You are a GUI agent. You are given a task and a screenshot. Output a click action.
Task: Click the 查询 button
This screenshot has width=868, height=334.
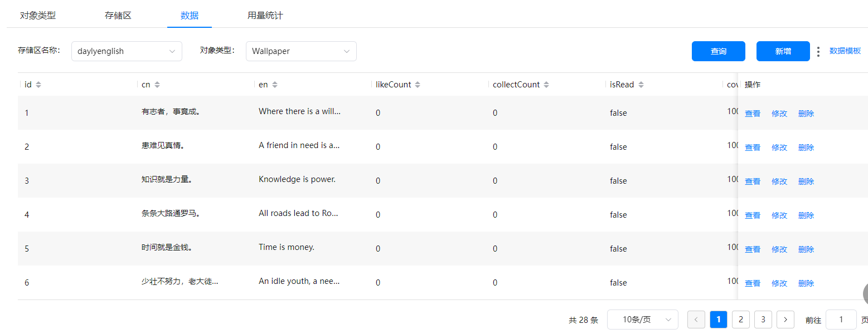pyautogui.click(x=718, y=51)
